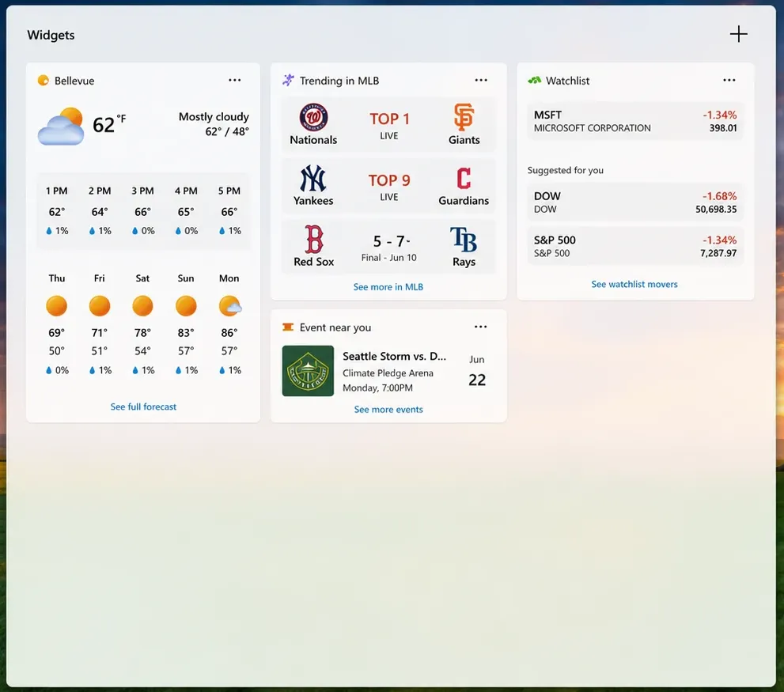Click the Yankees team logo
This screenshot has height=692, width=784.
pos(313,178)
